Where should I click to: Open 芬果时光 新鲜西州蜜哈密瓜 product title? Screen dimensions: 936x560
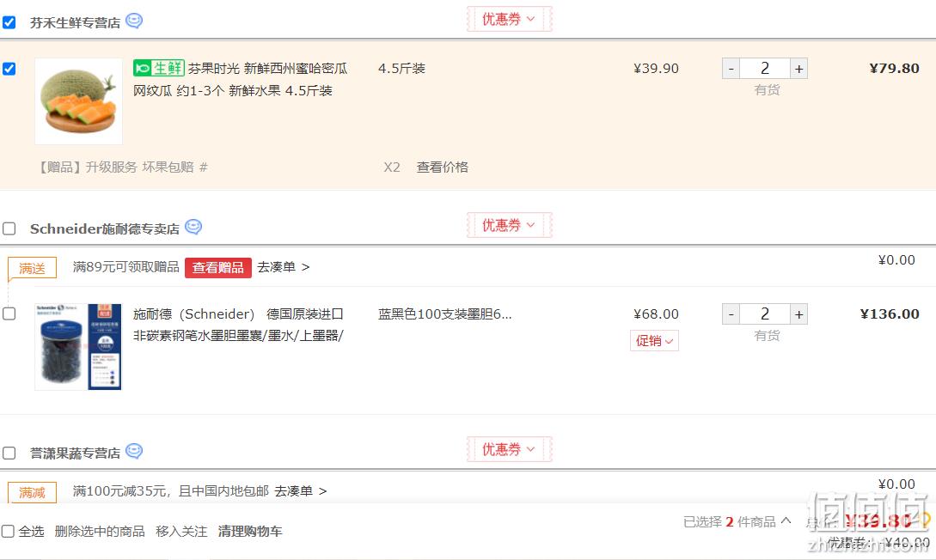[x=240, y=79]
